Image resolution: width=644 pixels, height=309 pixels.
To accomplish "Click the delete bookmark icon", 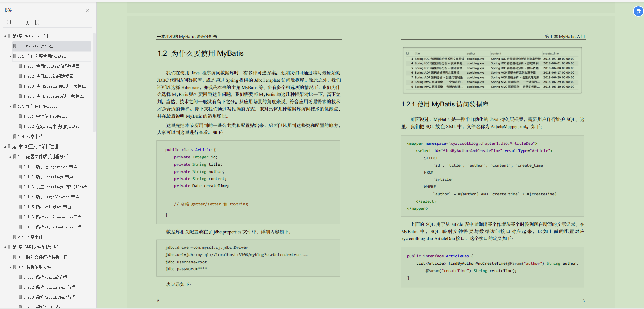I will tap(37, 23).
